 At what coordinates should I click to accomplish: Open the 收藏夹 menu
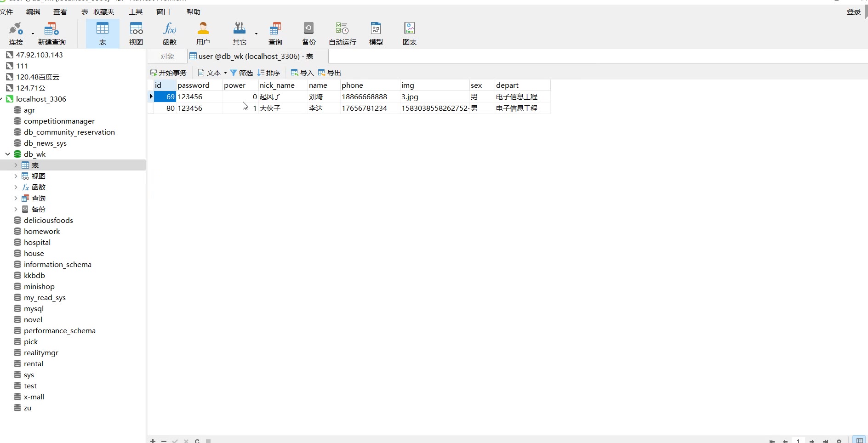tap(104, 11)
